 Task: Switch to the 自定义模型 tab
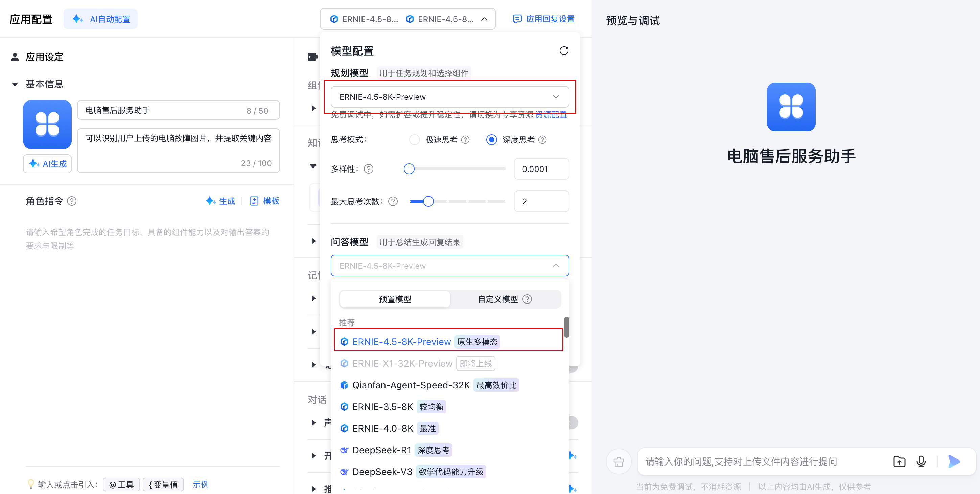point(505,299)
